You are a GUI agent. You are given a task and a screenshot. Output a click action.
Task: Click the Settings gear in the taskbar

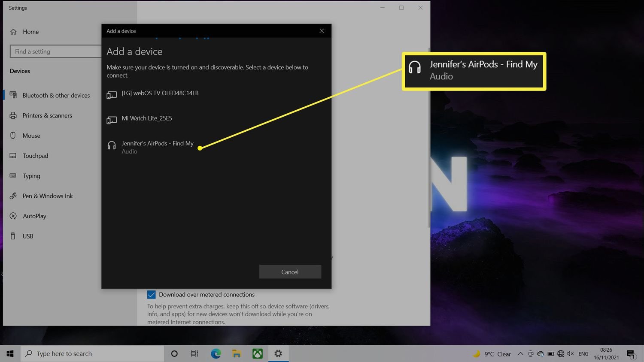click(x=278, y=354)
